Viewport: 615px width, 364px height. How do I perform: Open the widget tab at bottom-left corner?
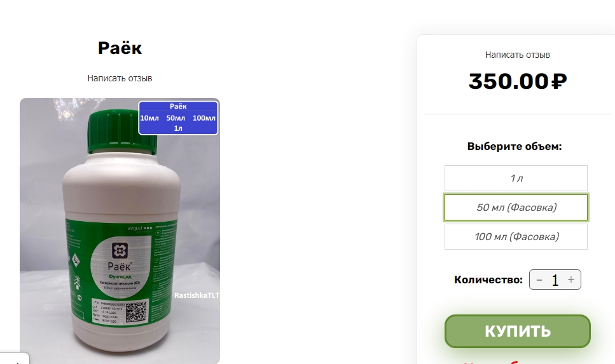[x=15, y=358]
